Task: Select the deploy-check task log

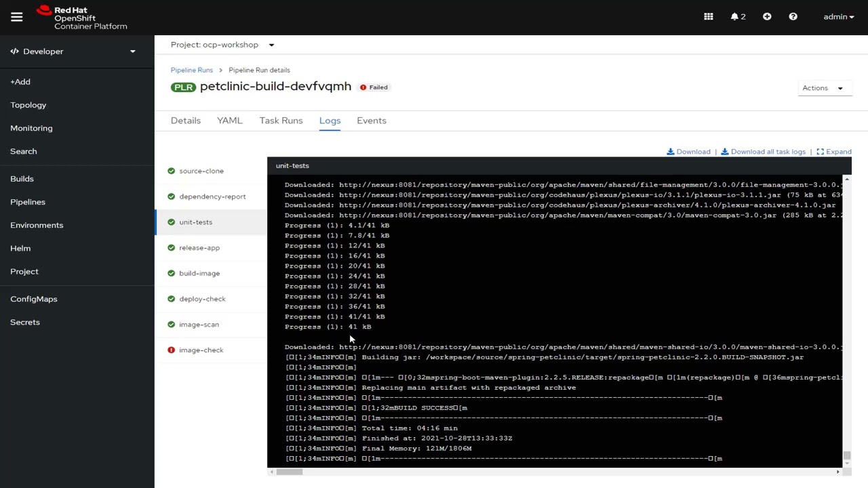Action: 211,299
